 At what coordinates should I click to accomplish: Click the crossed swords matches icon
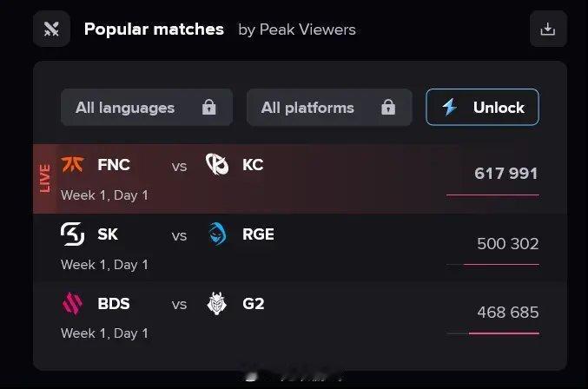click(51, 29)
